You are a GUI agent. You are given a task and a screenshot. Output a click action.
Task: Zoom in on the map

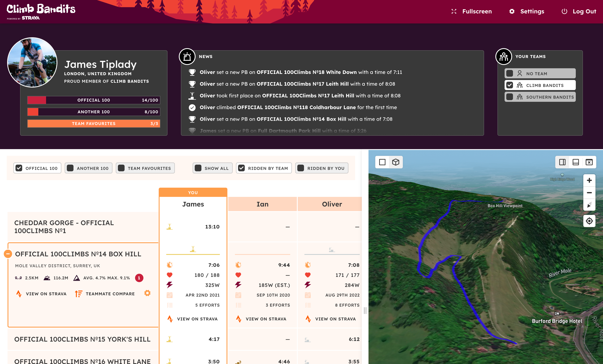pos(589,180)
